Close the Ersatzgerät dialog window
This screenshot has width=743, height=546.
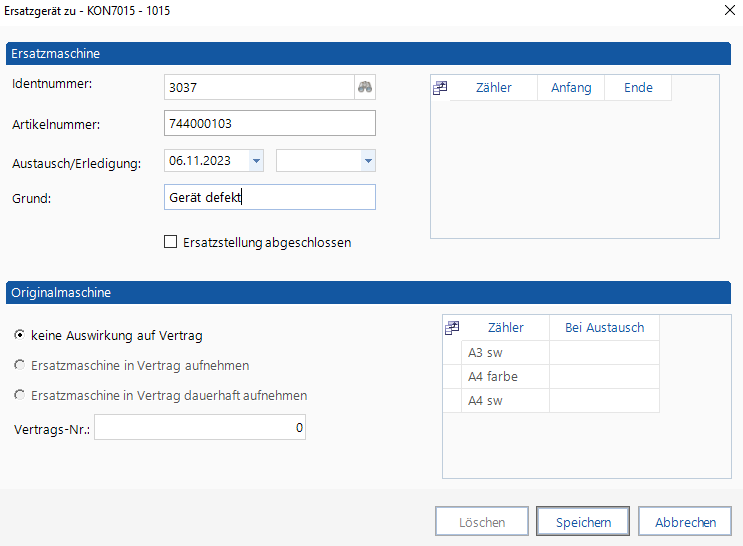726,10
